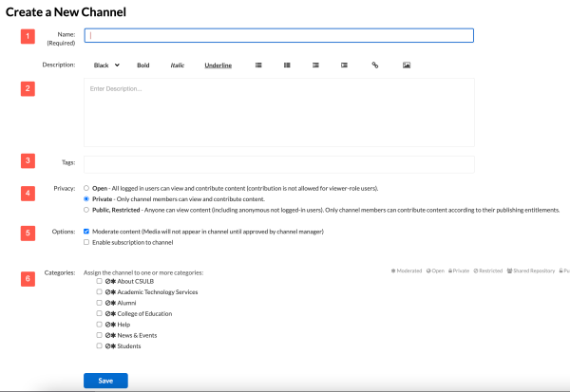The image size is (570, 392).
Task: Insert a hyperlink using the link icon
Action: [374, 65]
